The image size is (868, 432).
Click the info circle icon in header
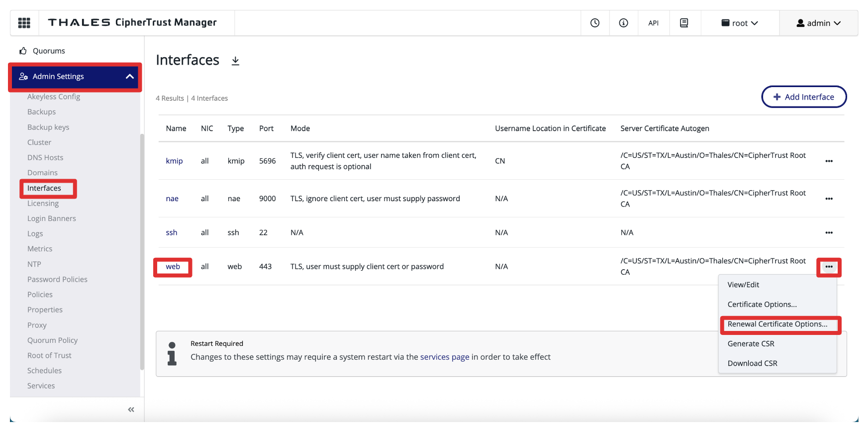click(623, 23)
